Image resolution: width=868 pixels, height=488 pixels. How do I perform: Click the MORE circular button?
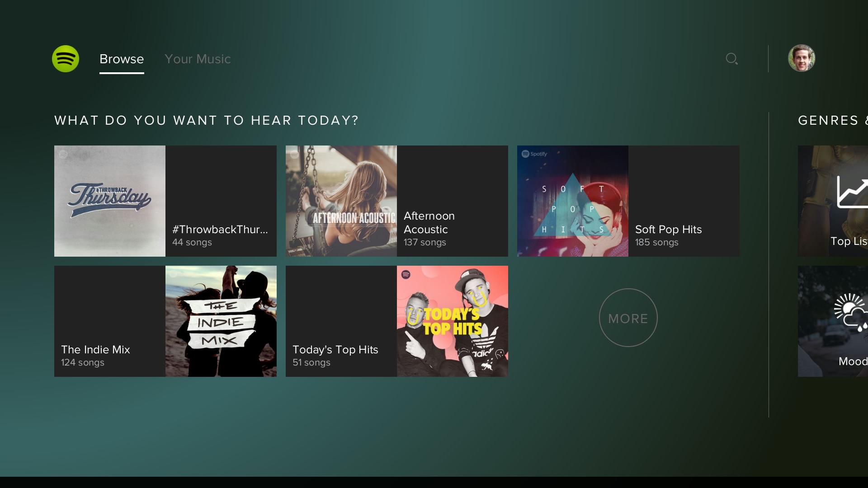(628, 318)
